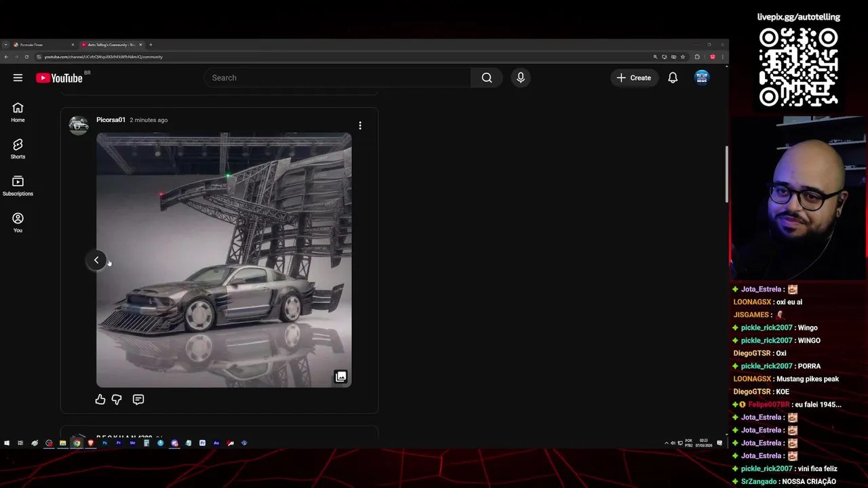Viewport: 868px width, 488px height.
Task: Open Picorsa01's profile avatar
Action: pos(79,125)
